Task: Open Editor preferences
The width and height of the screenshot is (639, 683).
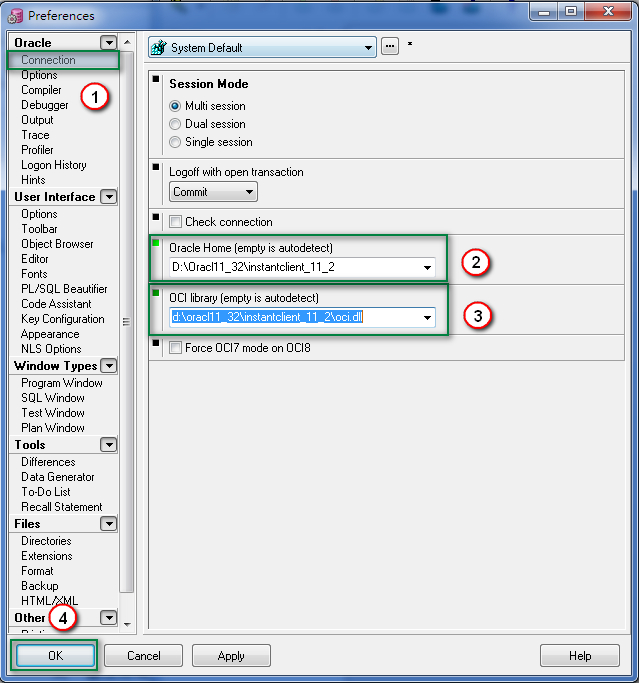Action: point(35,259)
